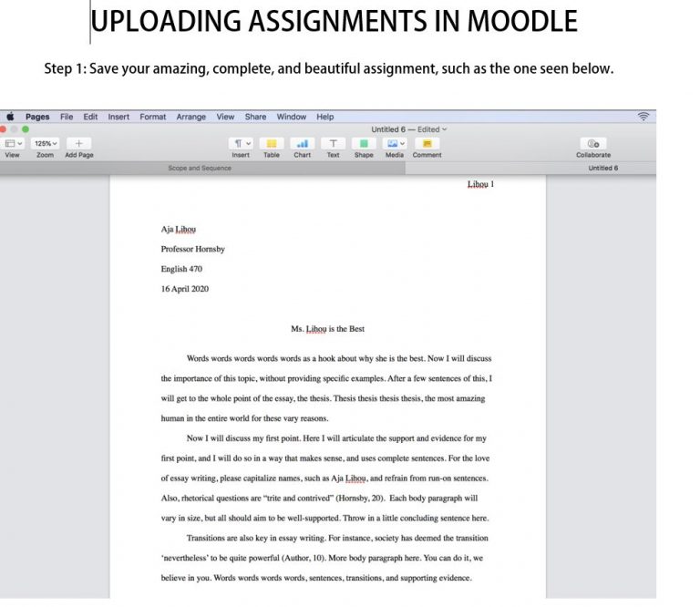
Task: Click the green fullscreen window button
Action: point(26,129)
